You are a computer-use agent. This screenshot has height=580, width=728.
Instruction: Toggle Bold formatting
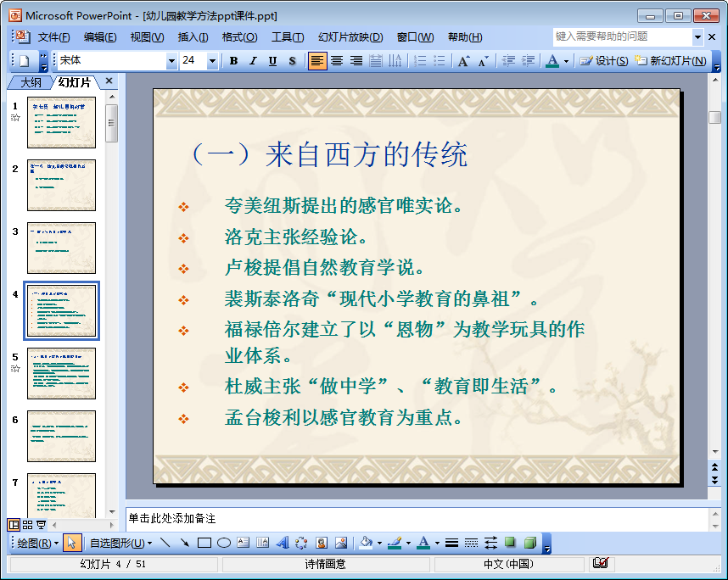point(233,61)
